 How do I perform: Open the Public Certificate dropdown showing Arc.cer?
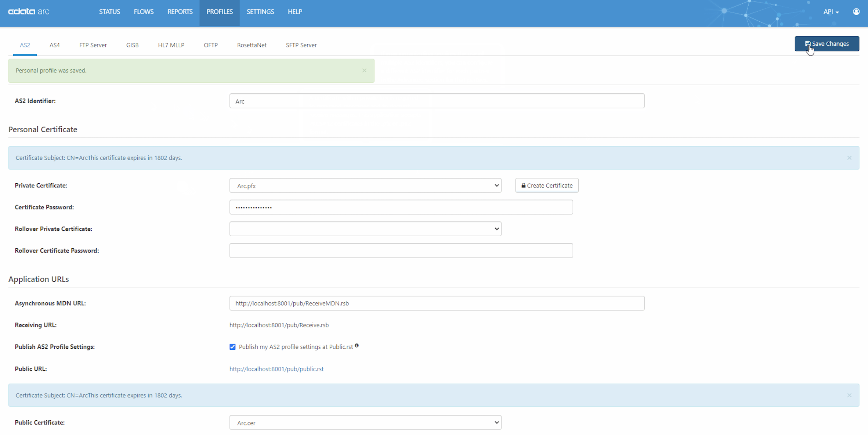pos(365,423)
